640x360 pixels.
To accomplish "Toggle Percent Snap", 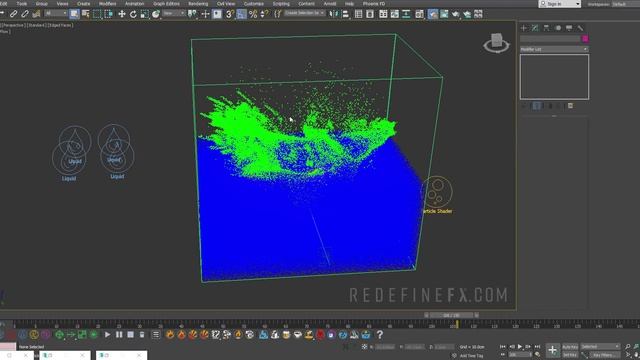I will coord(253,14).
